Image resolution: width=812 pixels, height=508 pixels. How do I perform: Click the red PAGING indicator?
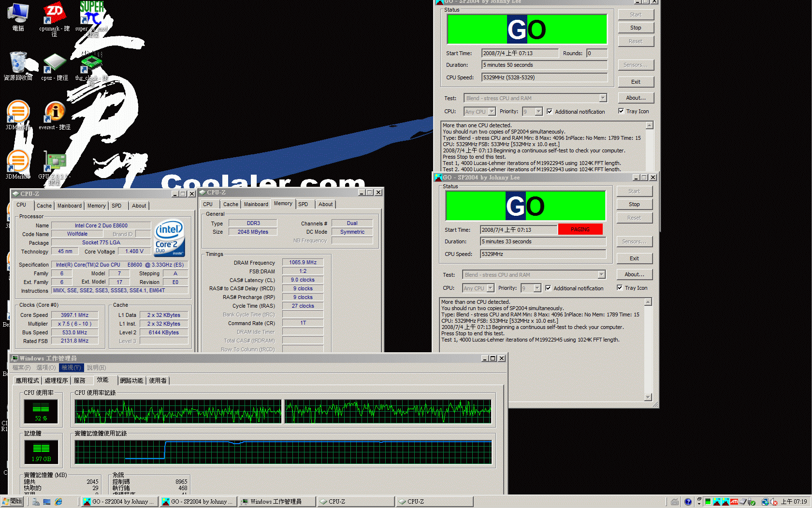(x=580, y=229)
